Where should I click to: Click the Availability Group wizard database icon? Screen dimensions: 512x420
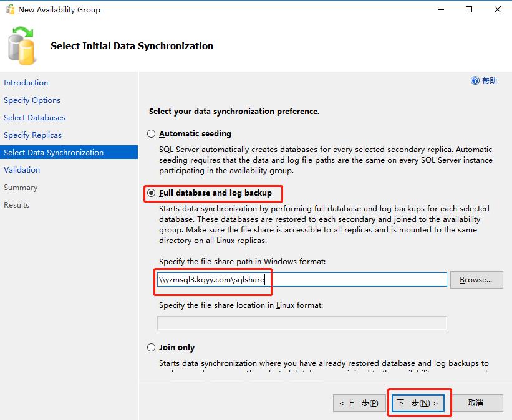click(x=22, y=45)
